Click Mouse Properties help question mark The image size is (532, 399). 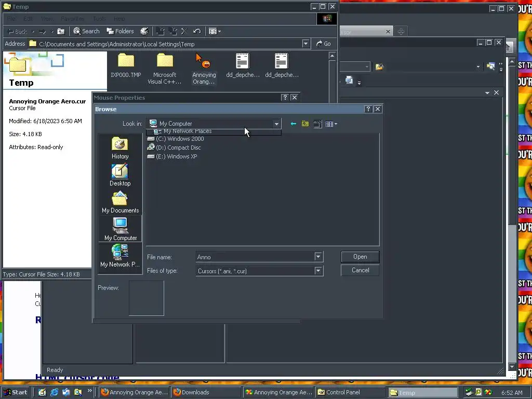[x=285, y=97]
